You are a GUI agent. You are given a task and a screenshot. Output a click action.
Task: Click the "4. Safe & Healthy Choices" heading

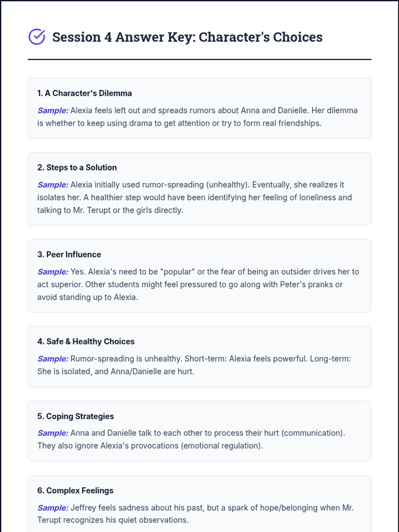(86, 341)
